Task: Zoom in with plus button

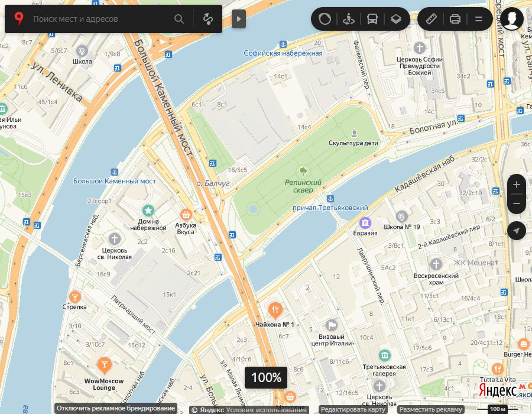Action: [x=517, y=185]
